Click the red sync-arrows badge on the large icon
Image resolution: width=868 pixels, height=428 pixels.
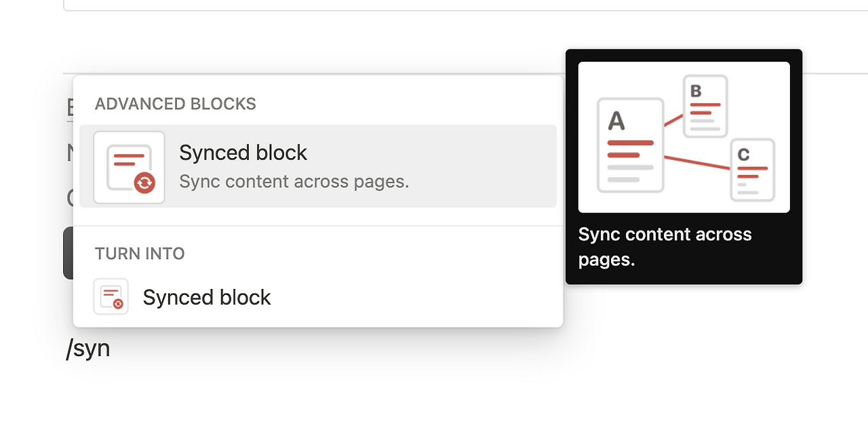pyautogui.click(x=144, y=182)
